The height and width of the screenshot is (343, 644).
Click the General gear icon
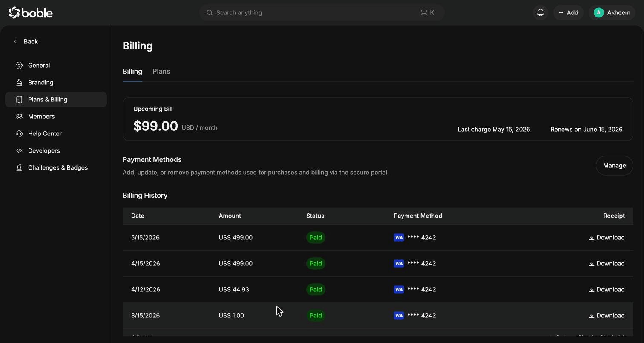[19, 65]
